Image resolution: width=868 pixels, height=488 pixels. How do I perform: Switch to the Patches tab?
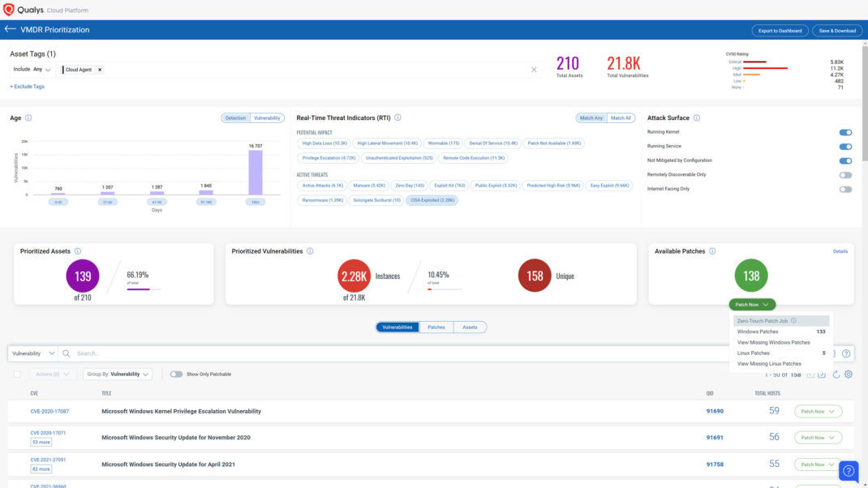click(x=436, y=327)
